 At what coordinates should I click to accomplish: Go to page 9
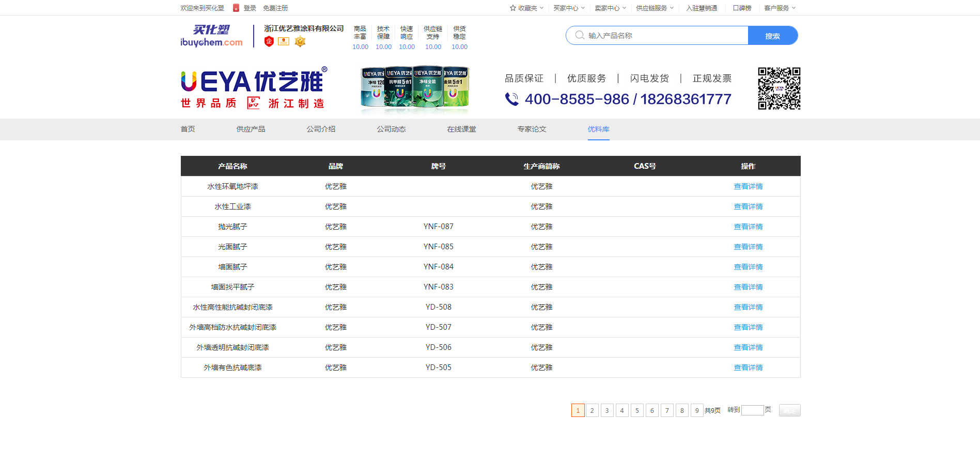697,410
